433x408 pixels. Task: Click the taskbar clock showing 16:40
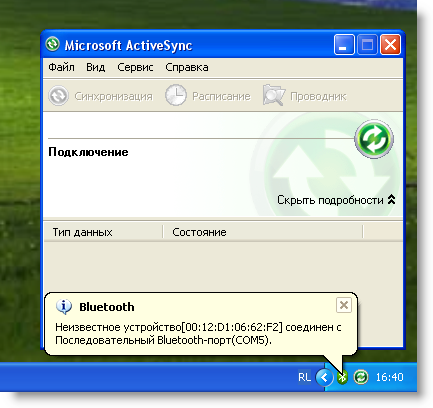tap(390, 377)
